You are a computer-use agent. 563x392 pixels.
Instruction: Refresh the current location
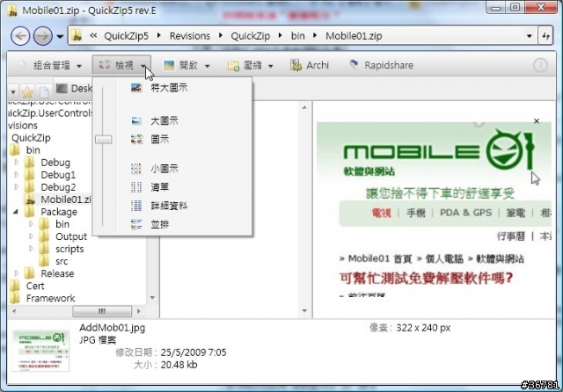(x=545, y=36)
